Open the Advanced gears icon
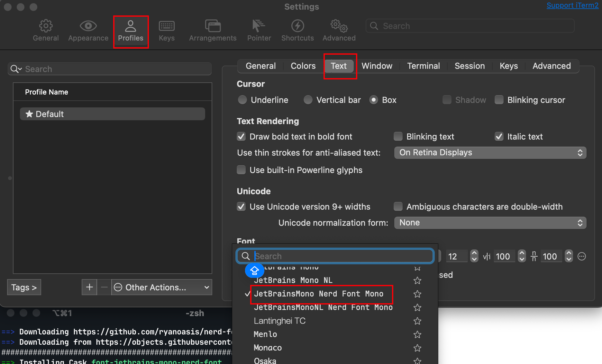 click(339, 26)
